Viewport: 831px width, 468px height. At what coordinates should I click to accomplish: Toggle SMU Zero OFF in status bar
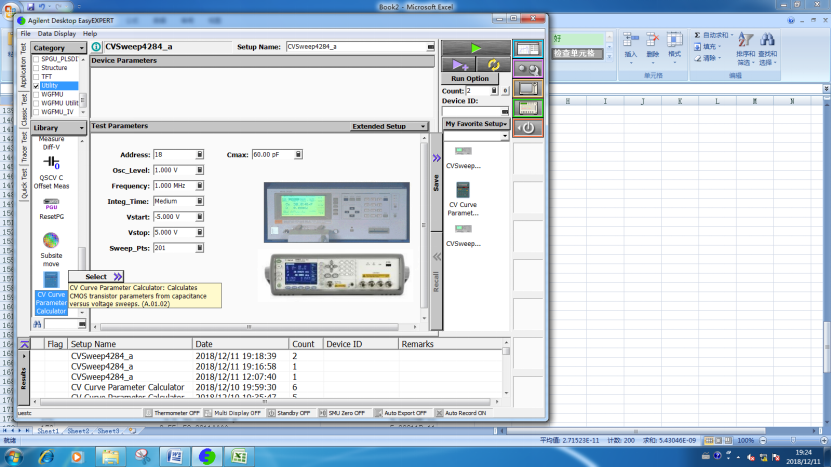(342, 413)
